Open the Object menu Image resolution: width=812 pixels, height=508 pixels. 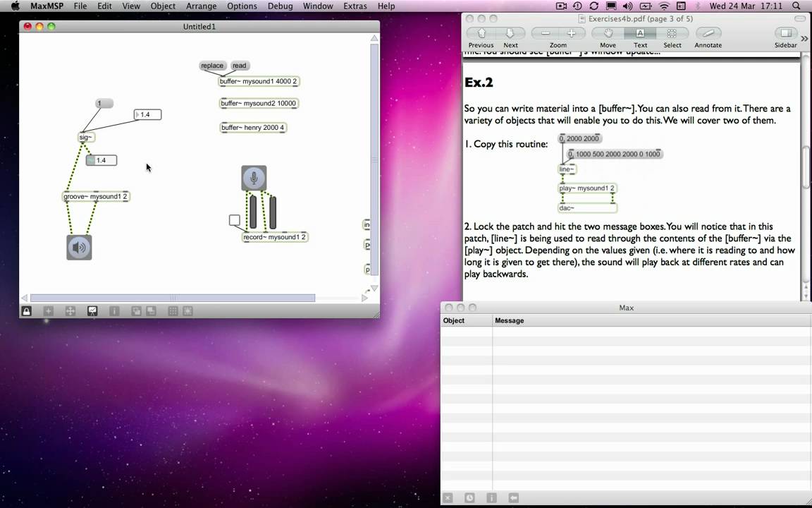(163, 6)
